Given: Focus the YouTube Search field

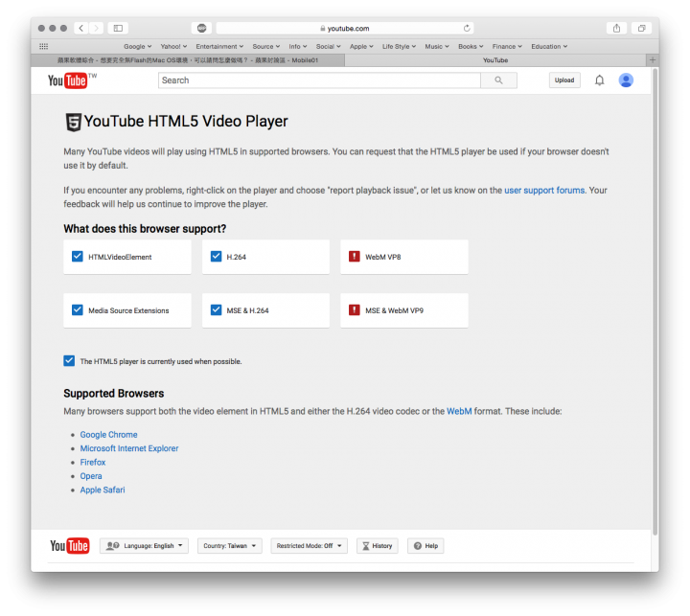Looking at the screenshot, I should (x=319, y=80).
